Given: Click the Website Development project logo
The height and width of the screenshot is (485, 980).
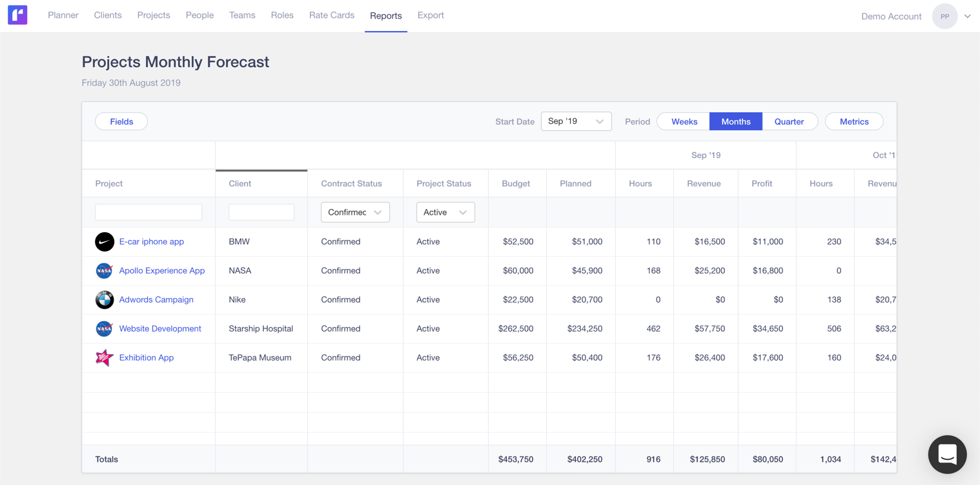Looking at the screenshot, I should [105, 329].
